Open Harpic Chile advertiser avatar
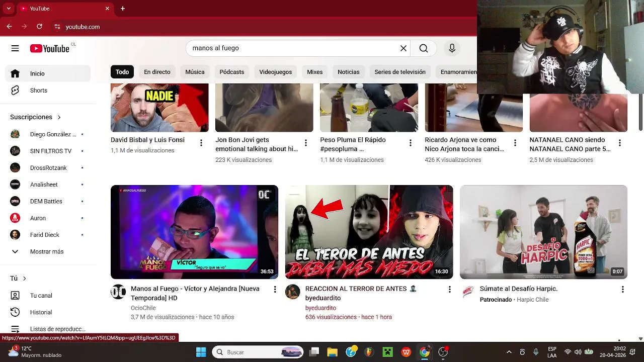 tap(467, 292)
